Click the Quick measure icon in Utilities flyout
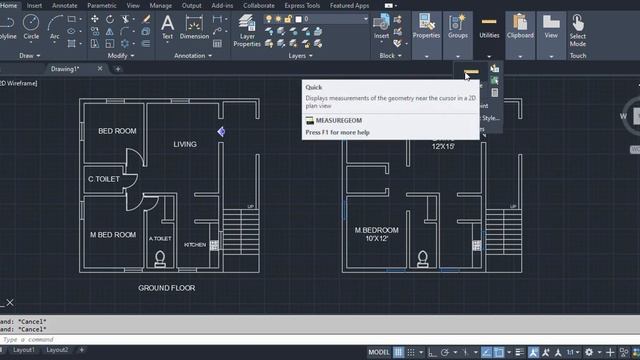 471,71
